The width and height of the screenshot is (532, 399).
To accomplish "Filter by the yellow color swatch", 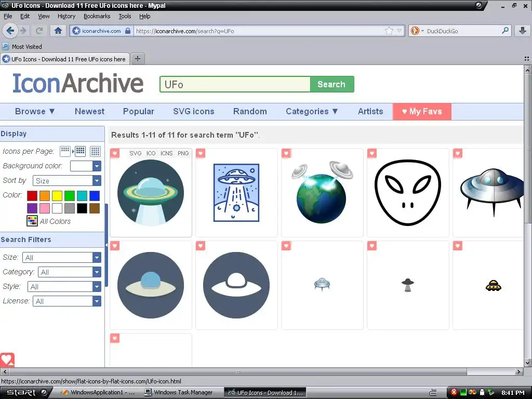I will tap(57, 196).
